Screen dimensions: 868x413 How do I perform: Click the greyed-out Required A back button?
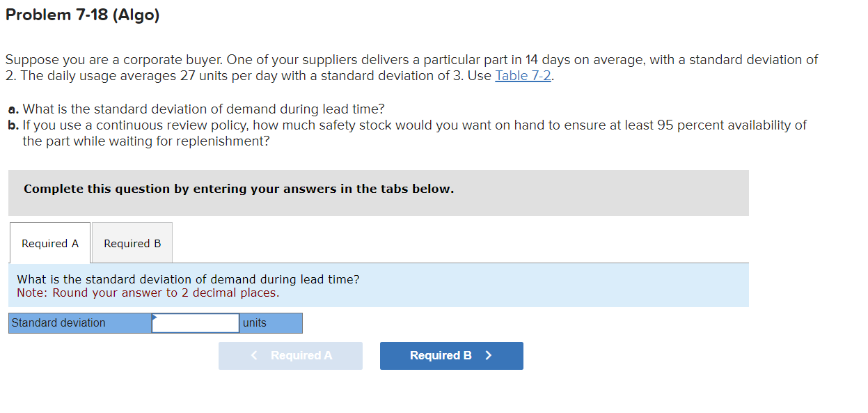tap(290, 356)
